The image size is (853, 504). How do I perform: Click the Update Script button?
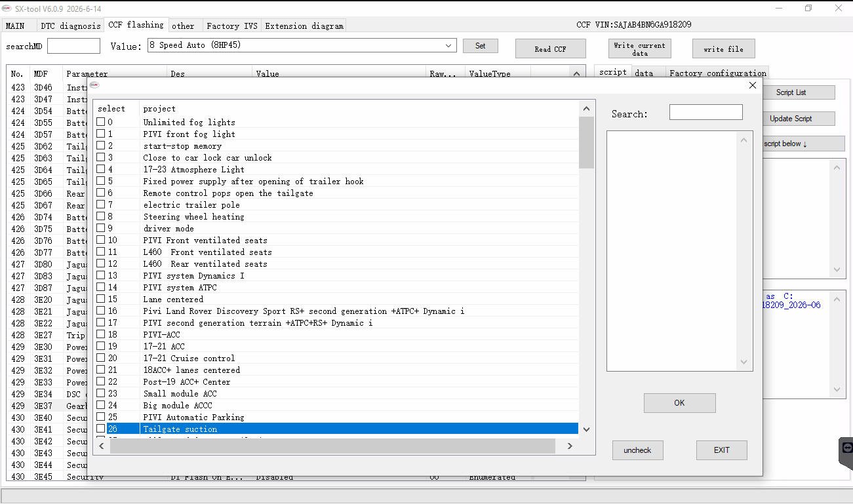tap(799, 119)
